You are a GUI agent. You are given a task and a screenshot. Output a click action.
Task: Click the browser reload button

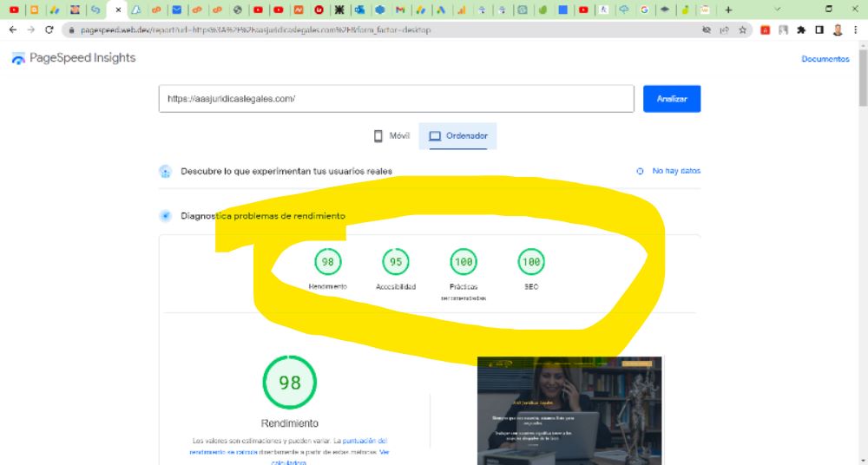(x=49, y=29)
